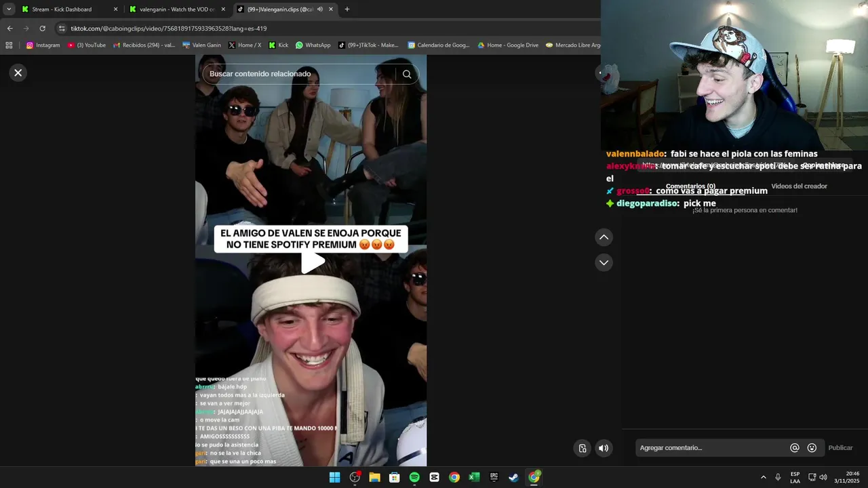Mute the TikTok tab via speaker icon
The height and width of the screenshot is (488, 868).
[319, 9]
